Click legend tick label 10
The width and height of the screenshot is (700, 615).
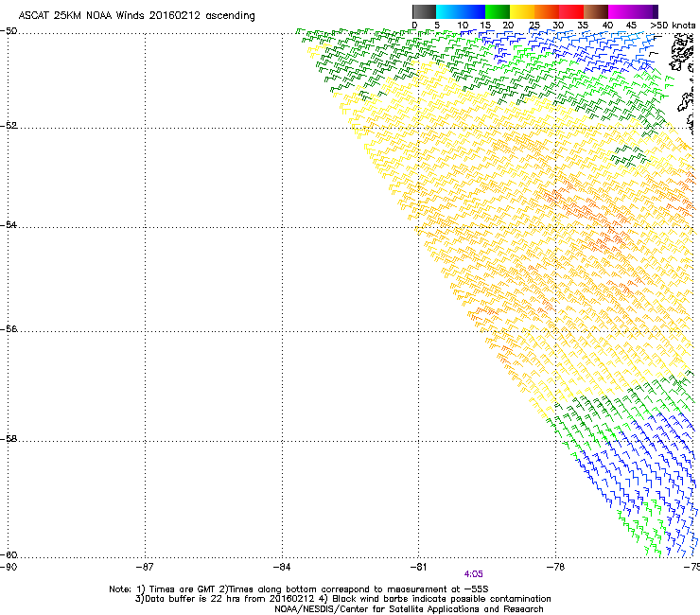click(x=463, y=26)
